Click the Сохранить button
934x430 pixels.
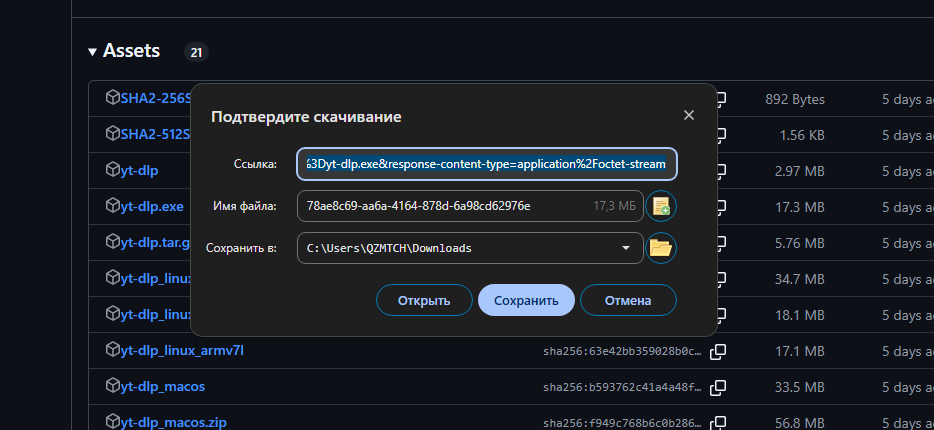(x=526, y=300)
